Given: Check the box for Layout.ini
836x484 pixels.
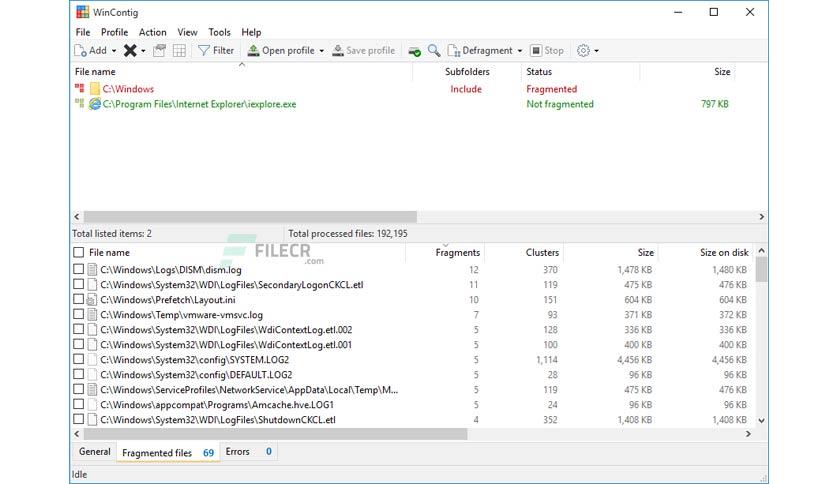Looking at the screenshot, I should 78,299.
